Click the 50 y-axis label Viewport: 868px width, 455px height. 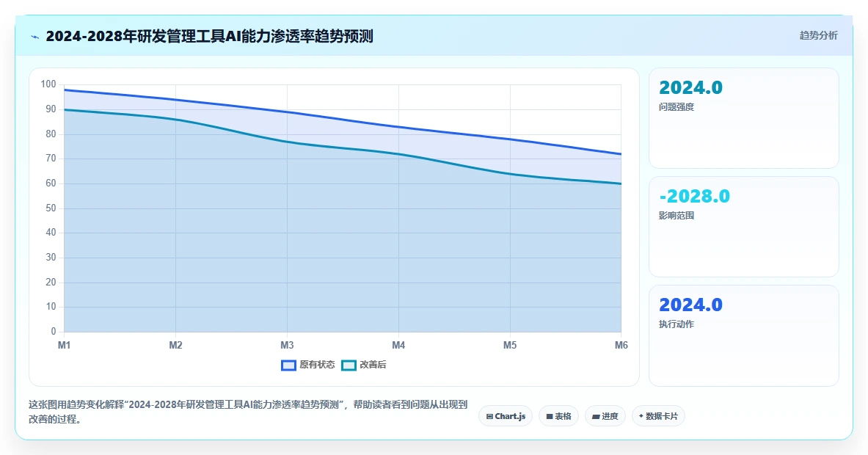(51, 208)
